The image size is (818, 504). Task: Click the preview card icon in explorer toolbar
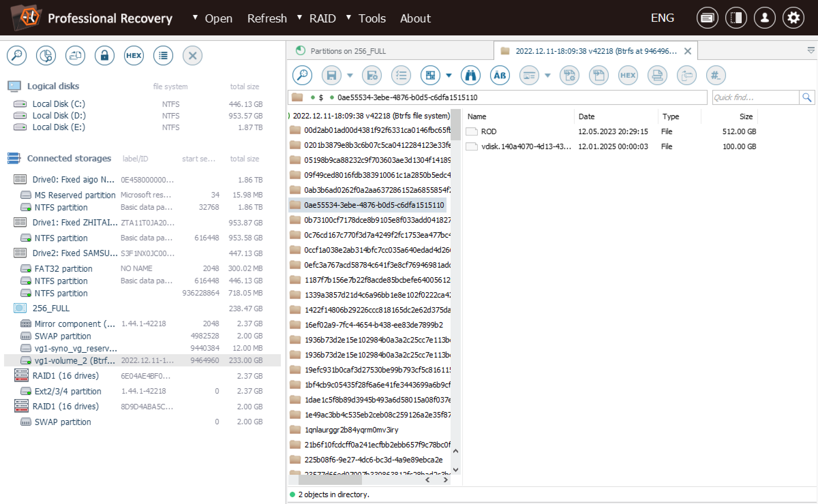tap(529, 75)
